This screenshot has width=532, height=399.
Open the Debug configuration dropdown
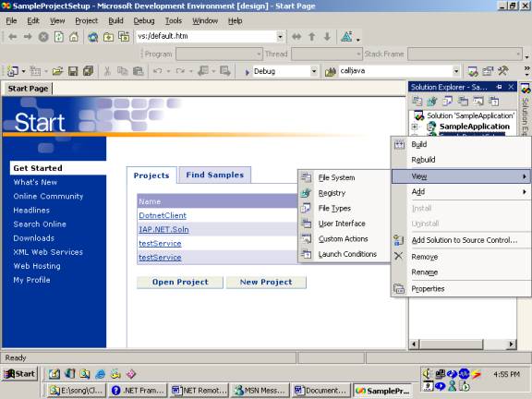314,71
